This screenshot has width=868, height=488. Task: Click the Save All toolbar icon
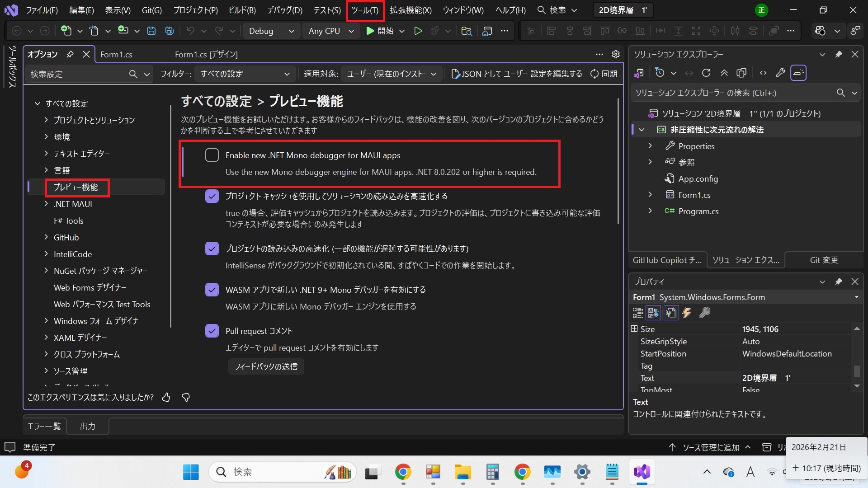pyautogui.click(x=170, y=31)
